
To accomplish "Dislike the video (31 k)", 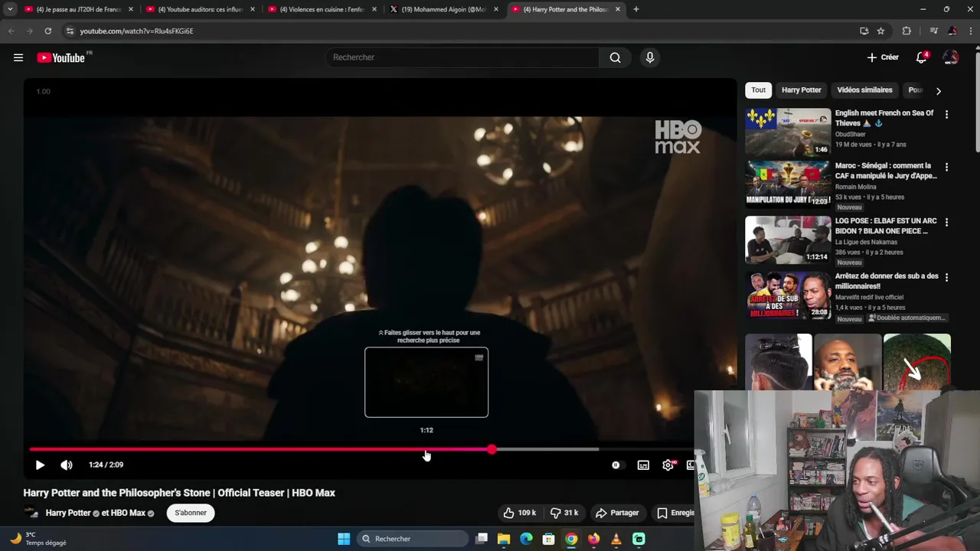I will pos(565,513).
